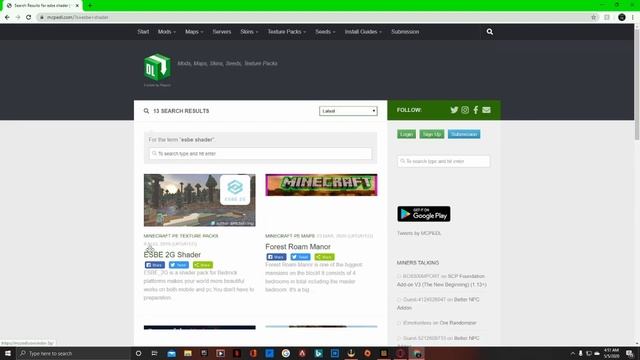640x360 pixels.
Task: Expand the Texture Packs menu
Action: point(287,32)
